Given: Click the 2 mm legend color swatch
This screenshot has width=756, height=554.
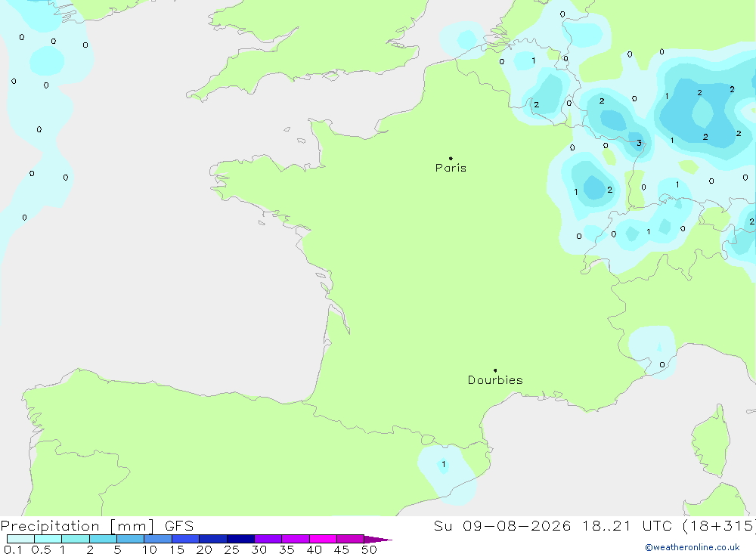Looking at the screenshot, I should [x=103, y=539].
